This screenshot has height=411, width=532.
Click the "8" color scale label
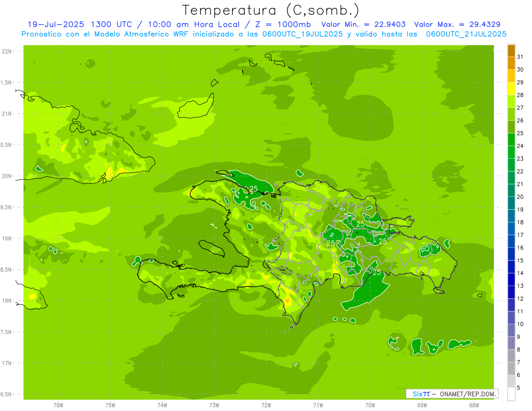pyautogui.click(x=519, y=350)
